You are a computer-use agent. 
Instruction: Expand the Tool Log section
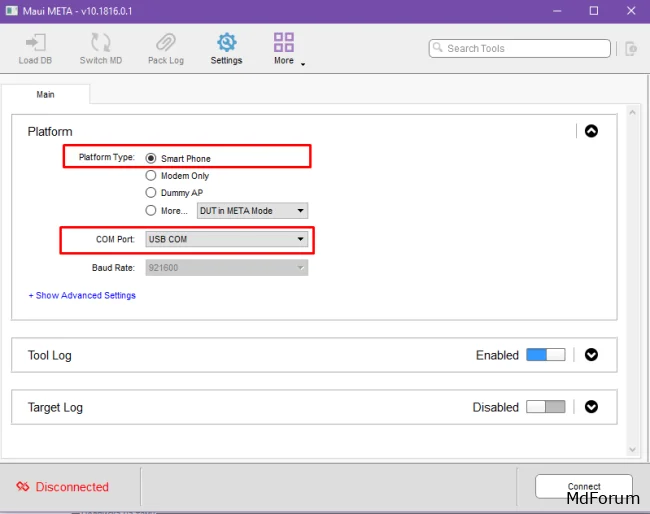[591, 355]
